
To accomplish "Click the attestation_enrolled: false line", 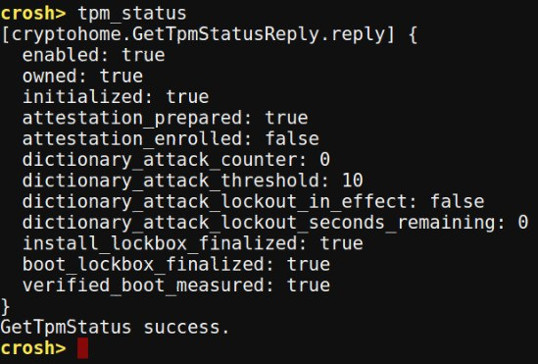I will click(171, 139).
